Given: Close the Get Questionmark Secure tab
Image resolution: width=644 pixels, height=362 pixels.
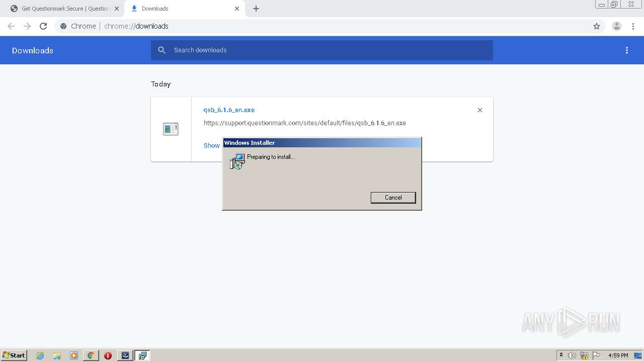Looking at the screenshot, I should (116, 9).
